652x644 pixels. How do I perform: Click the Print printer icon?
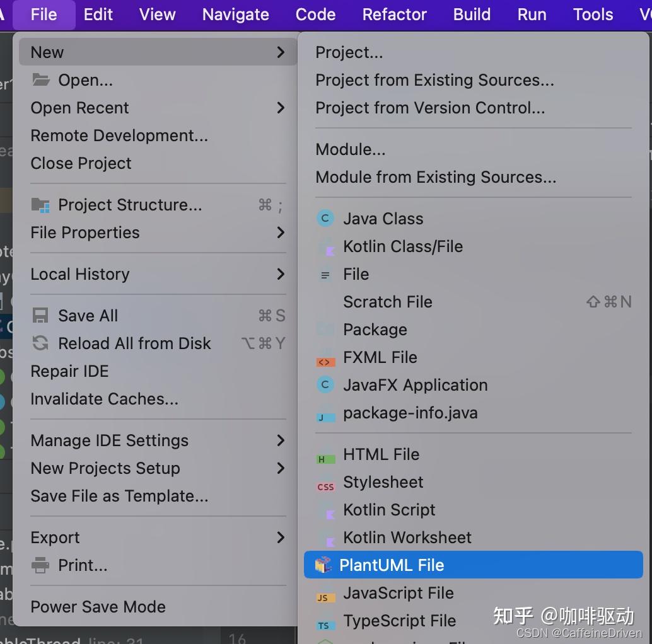[x=40, y=565]
